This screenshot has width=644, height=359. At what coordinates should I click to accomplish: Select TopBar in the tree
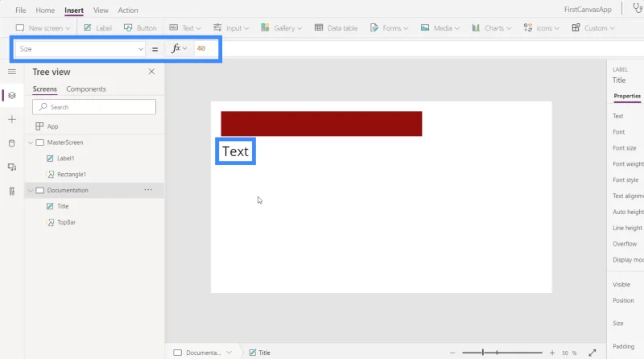point(66,222)
